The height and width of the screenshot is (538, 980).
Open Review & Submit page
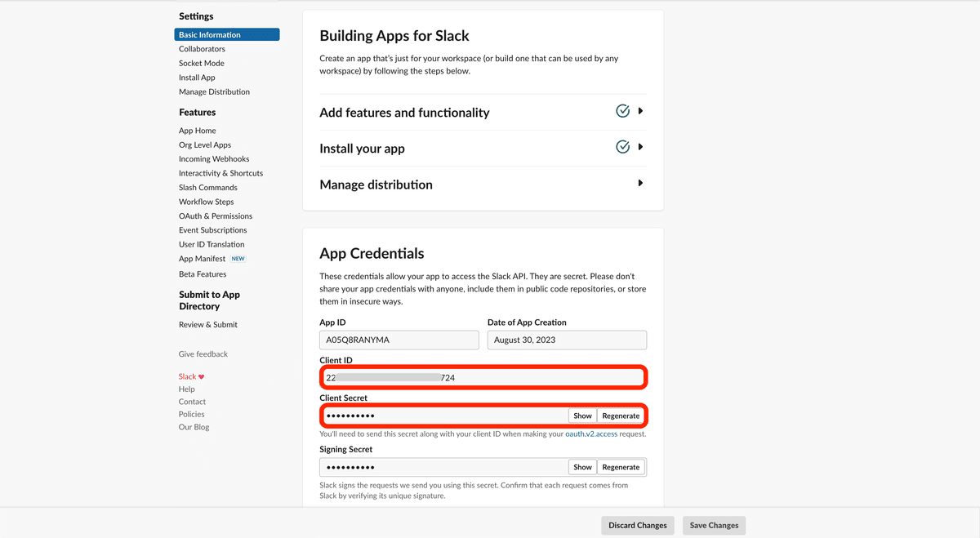(x=208, y=324)
